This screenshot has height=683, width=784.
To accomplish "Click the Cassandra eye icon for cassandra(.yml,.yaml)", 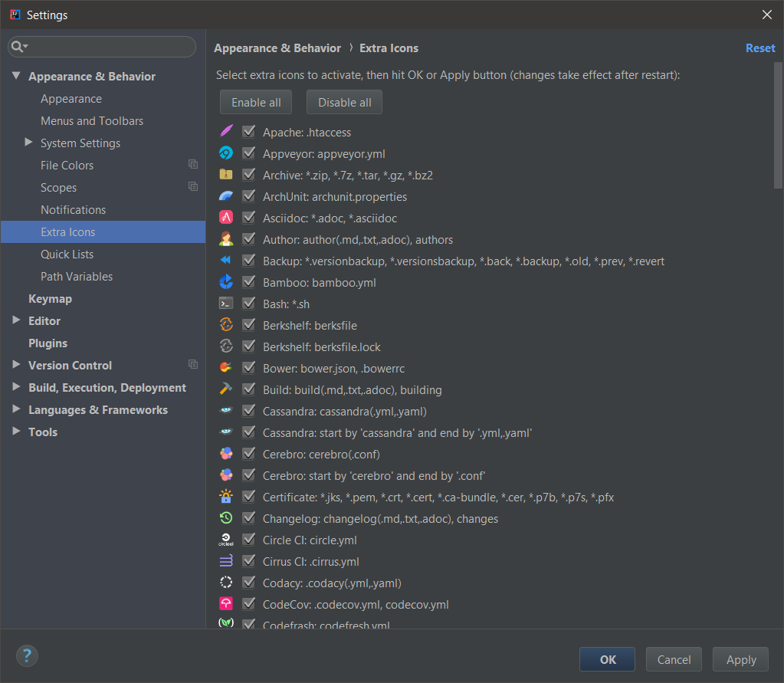I will point(226,411).
